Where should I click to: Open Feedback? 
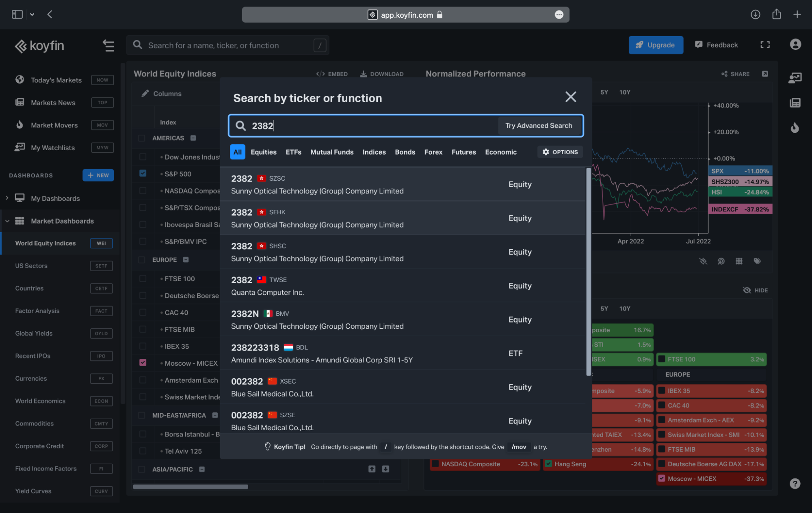point(716,45)
